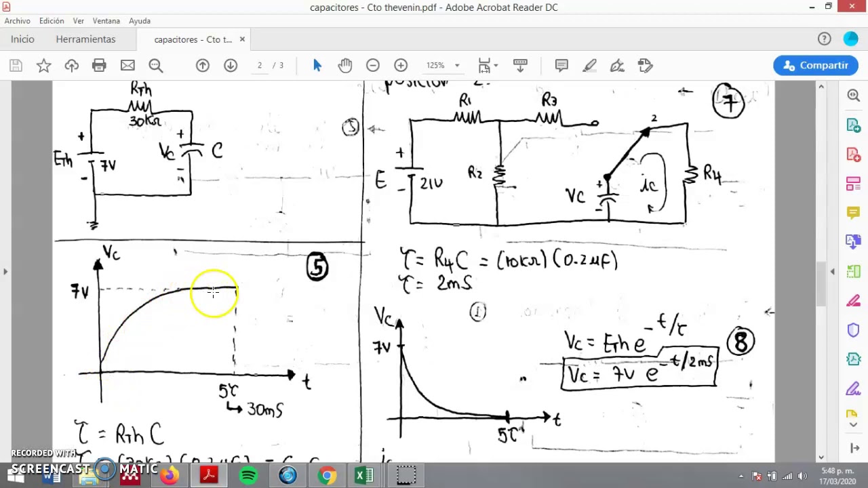Open the Help question mark icon
Image resolution: width=868 pixels, height=488 pixels.
[x=824, y=39]
